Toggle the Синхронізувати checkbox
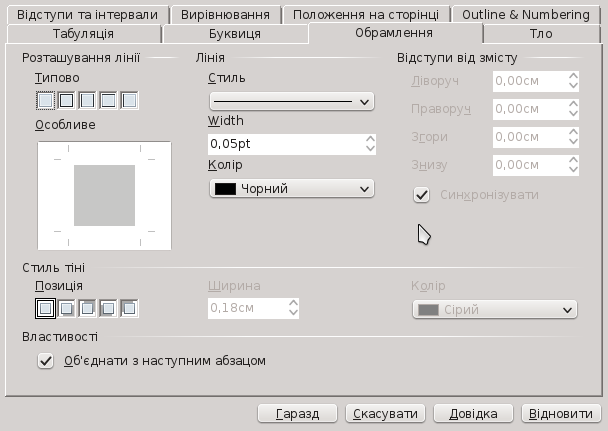This screenshot has height=431, width=608. tap(422, 194)
